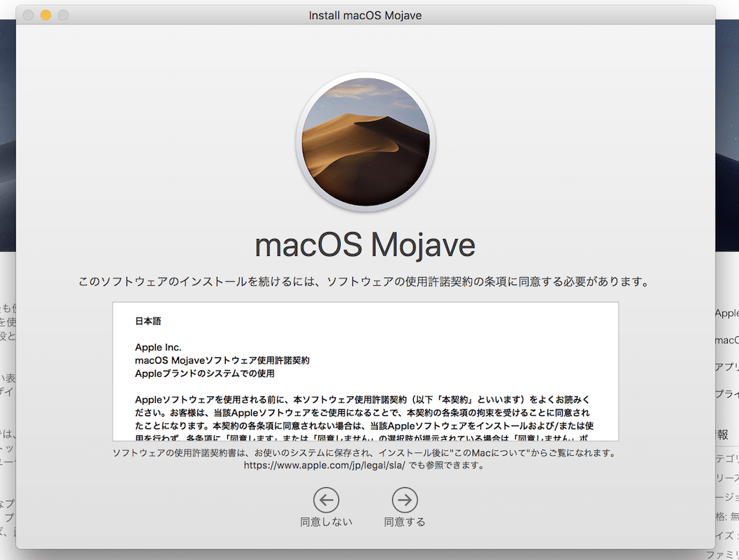Minimize the Install macOS Mojave window

[45, 15]
